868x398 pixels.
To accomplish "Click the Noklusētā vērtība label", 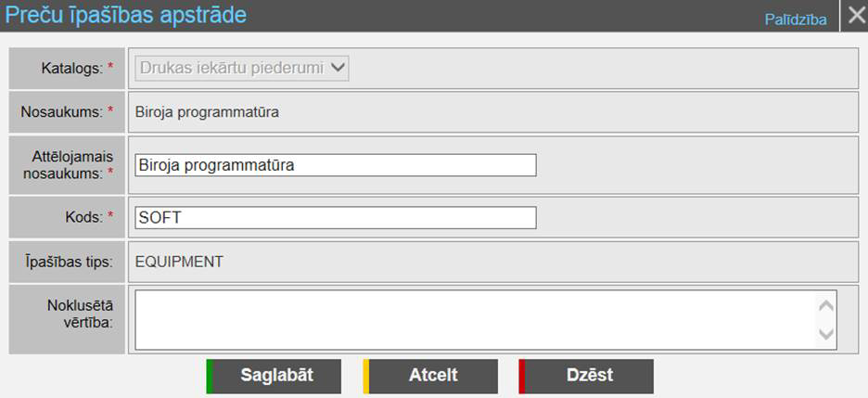I will pyautogui.click(x=79, y=314).
